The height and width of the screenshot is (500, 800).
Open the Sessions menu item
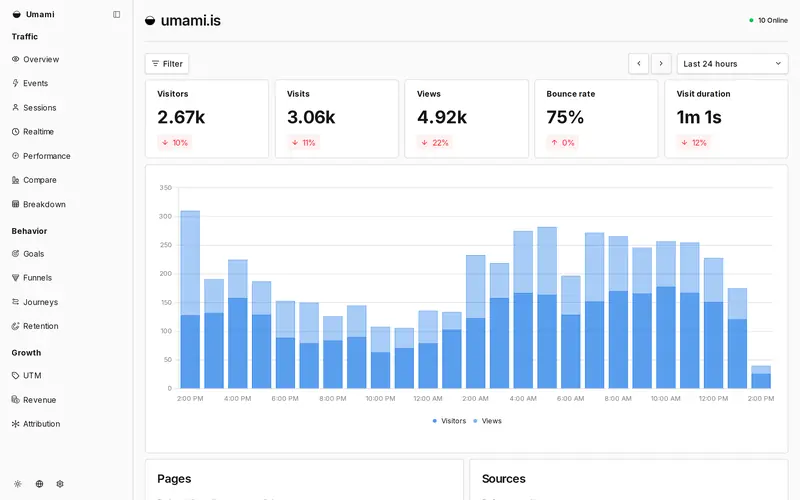pos(34,108)
